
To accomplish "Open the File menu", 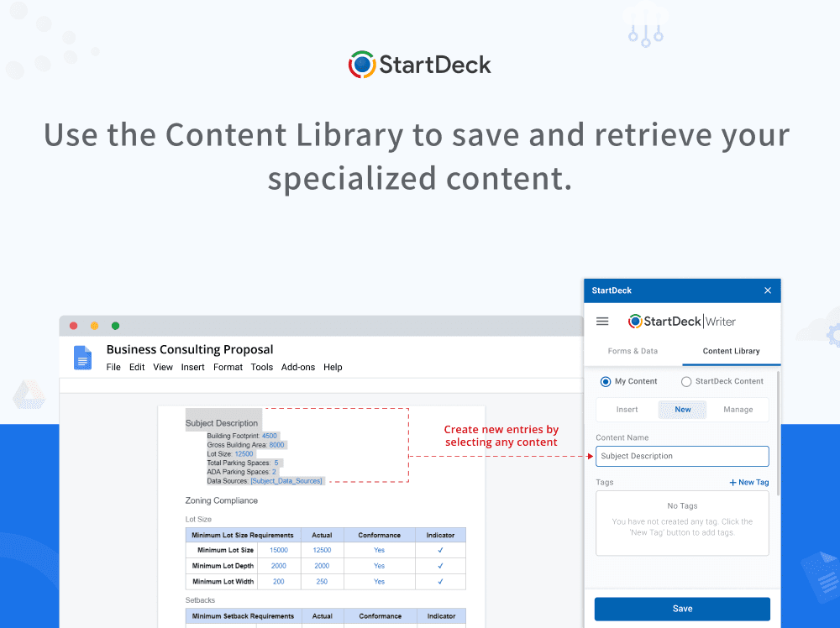I will [113, 367].
